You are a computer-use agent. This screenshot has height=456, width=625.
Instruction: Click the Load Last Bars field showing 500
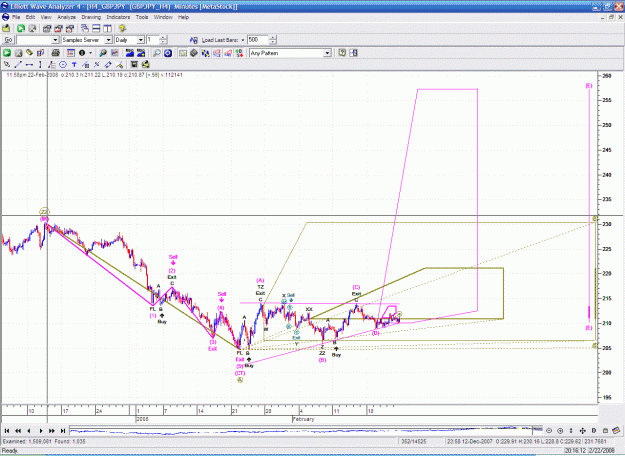[258, 40]
